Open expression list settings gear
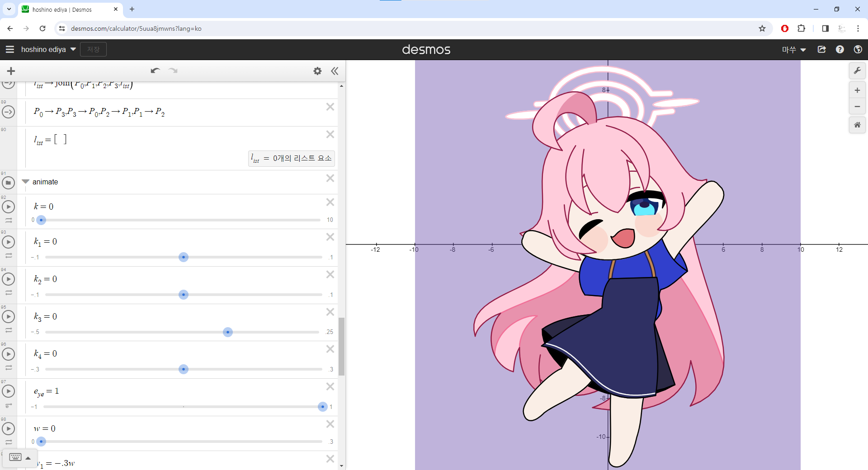The width and height of the screenshot is (868, 470). pos(317,71)
